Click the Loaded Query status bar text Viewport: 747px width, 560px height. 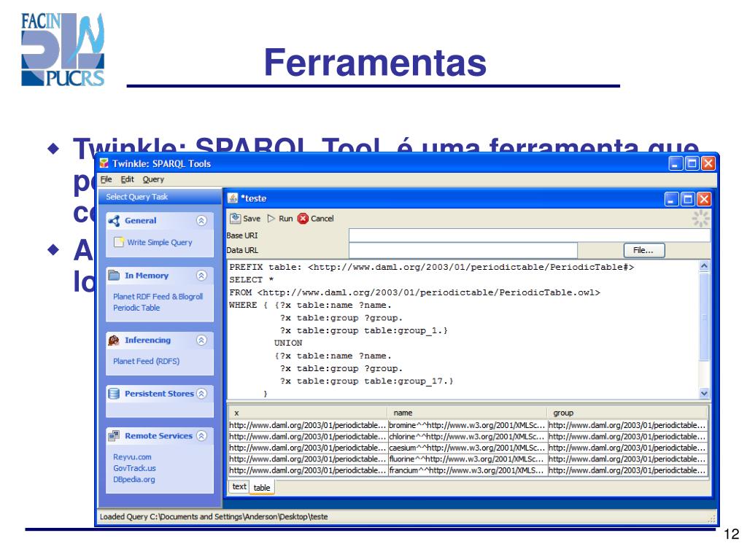click(214, 517)
